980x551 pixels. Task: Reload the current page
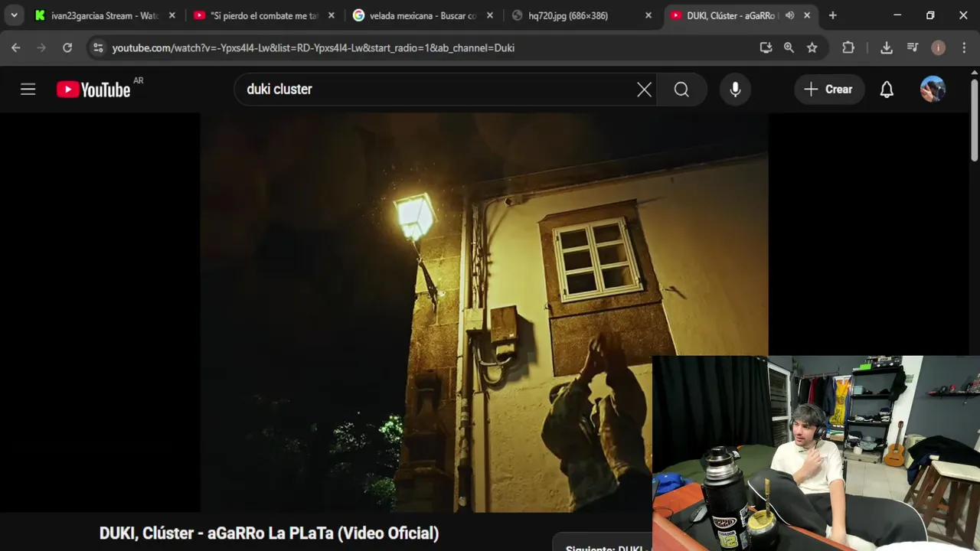pyautogui.click(x=67, y=47)
